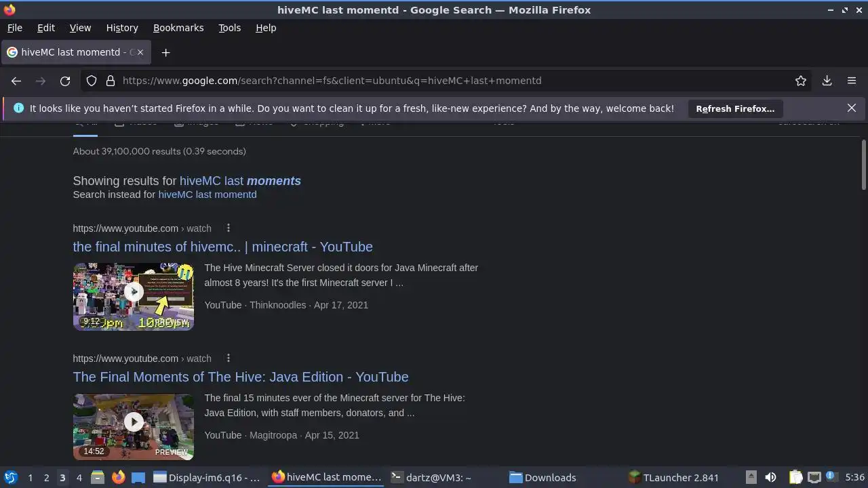The image size is (868, 488).
Task: Click the removable media eject tray icon
Action: tap(751, 478)
